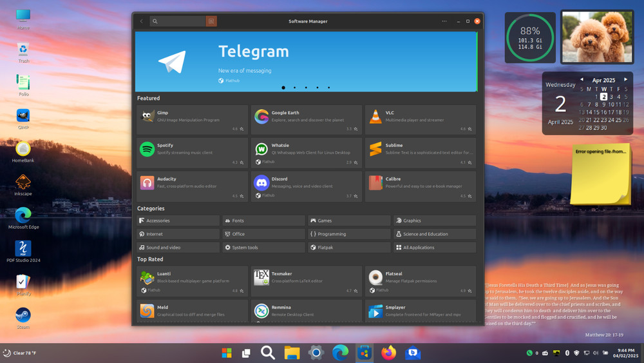Browse the Games category
644x363 pixels.
coord(349,221)
